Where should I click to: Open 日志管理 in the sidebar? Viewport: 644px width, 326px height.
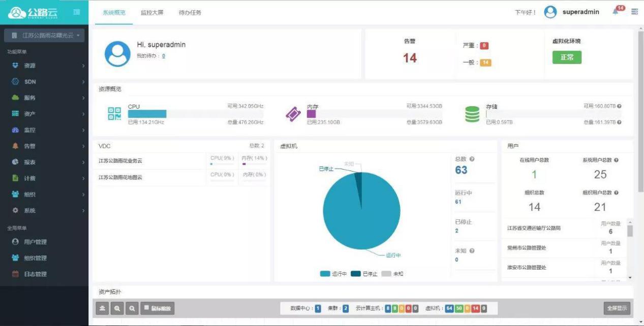coord(35,274)
